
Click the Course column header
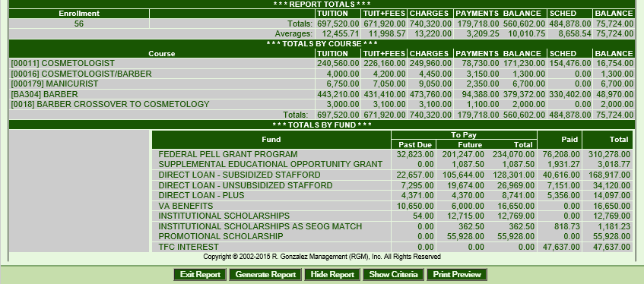(x=162, y=54)
